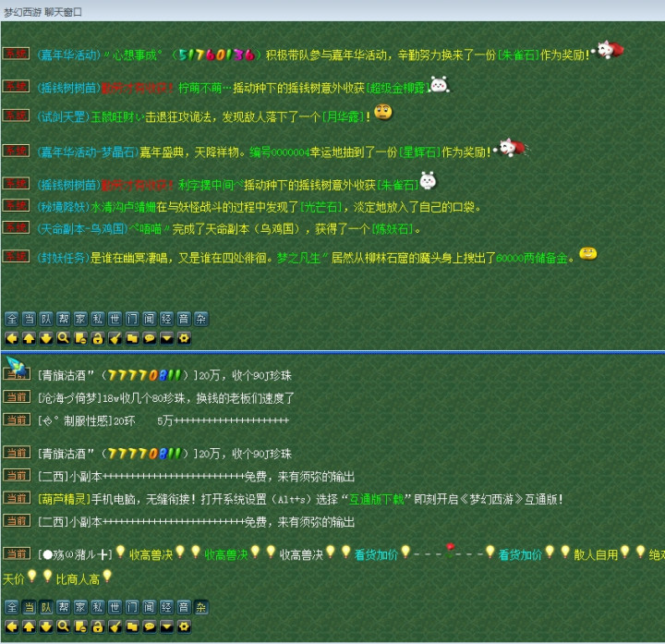Viewport: 665px width, 644px height.
Task: Click the [星辉石] item link
Action: pos(420,152)
